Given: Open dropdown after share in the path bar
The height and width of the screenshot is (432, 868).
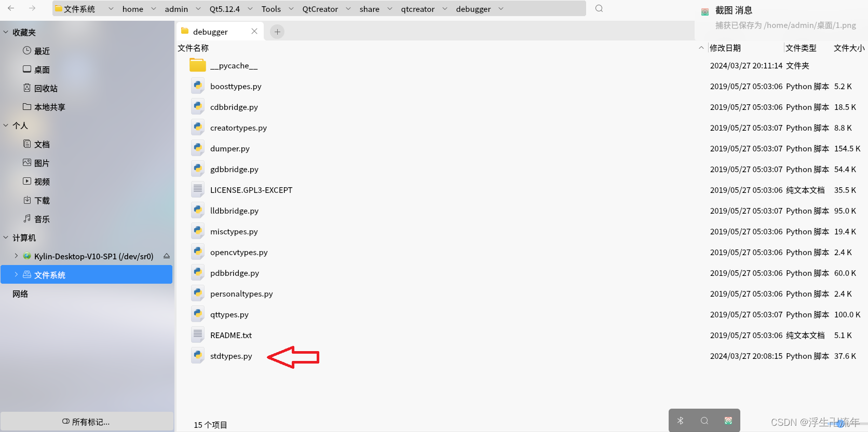Looking at the screenshot, I should (390, 9).
